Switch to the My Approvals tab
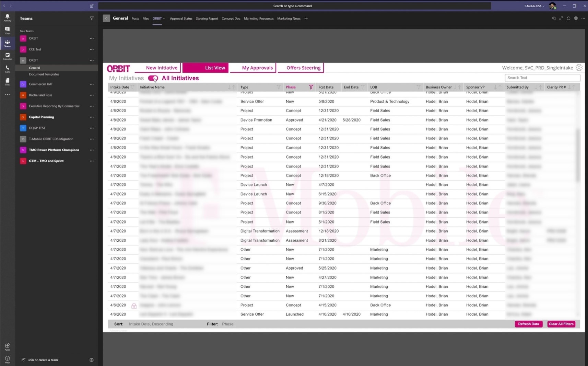The height and width of the screenshot is (366, 588). click(x=257, y=68)
